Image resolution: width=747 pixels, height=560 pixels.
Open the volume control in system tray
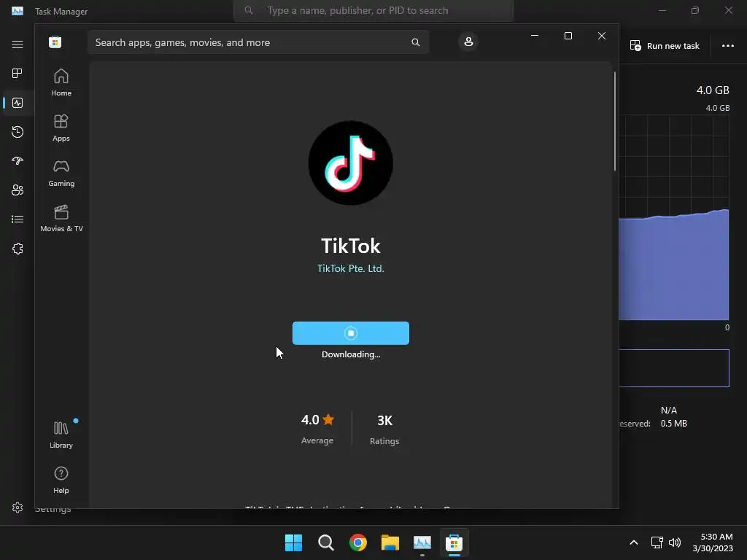pyautogui.click(x=675, y=542)
